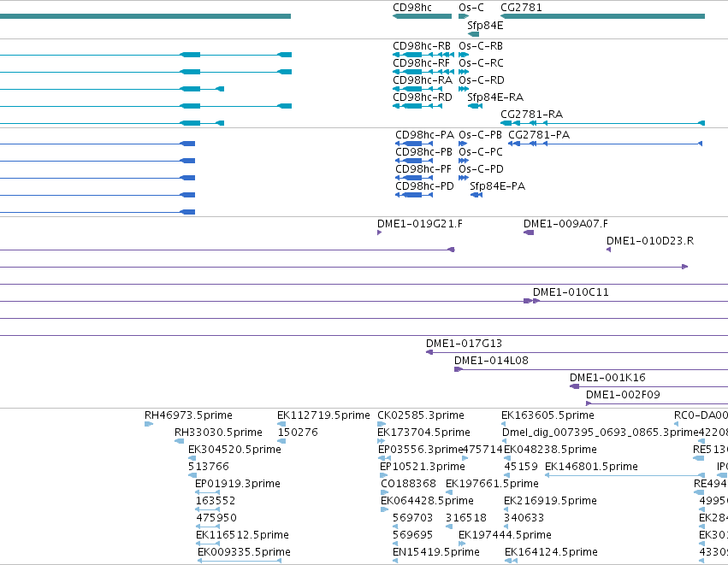Open protein CD98hc-PA
728x565 pixels.
coord(424,135)
